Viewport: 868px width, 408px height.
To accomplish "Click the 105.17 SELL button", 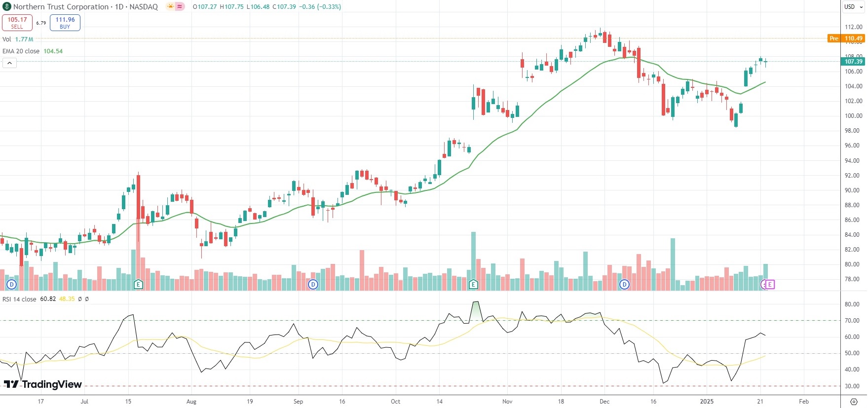I will (x=17, y=23).
